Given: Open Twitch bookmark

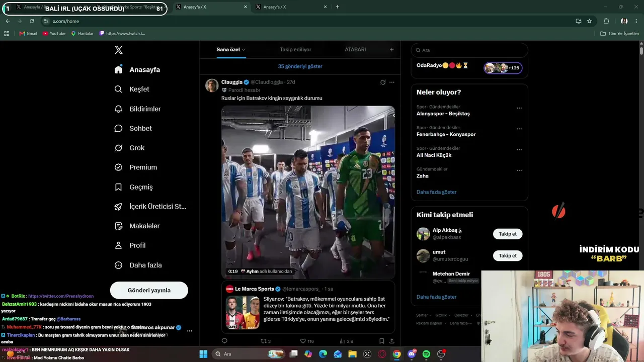Looking at the screenshot, I should point(122,34).
